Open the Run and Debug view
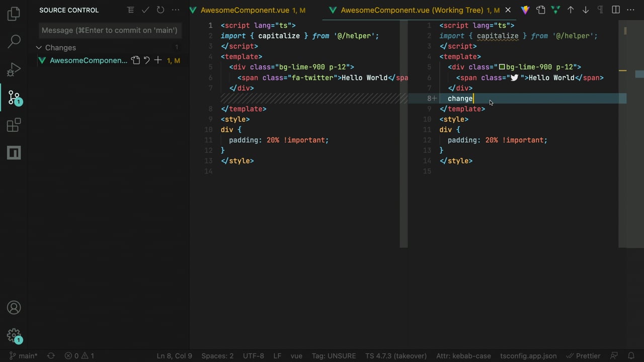 (14, 69)
